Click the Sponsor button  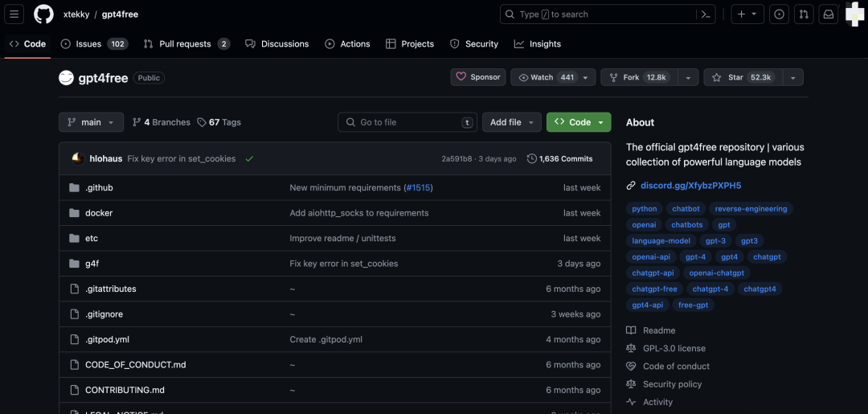click(x=478, y=77)
